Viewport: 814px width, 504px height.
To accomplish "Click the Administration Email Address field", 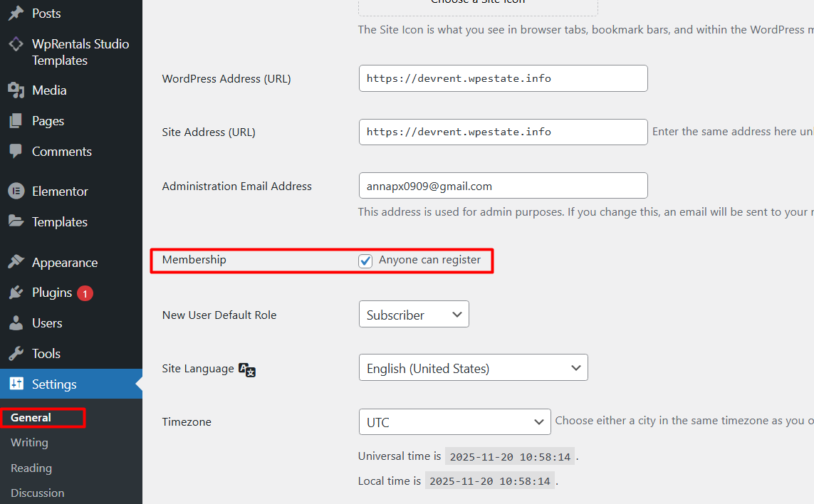I will coord(503,186).
